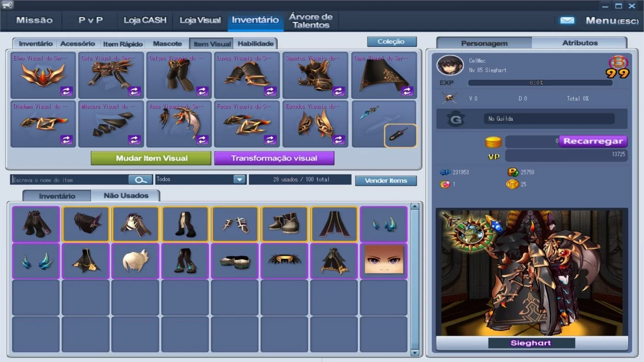Click the inventory scrollbar down arrow

pos(414,353)
